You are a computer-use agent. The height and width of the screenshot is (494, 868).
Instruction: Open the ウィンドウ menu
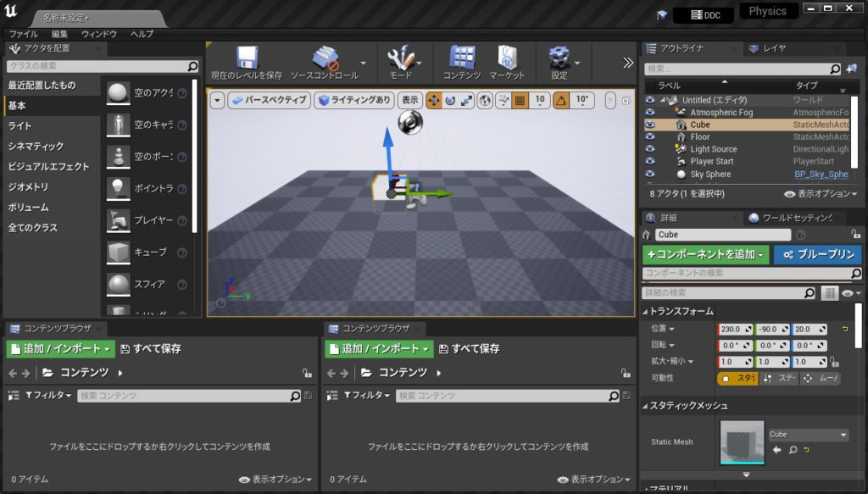(x=98, y=34)
